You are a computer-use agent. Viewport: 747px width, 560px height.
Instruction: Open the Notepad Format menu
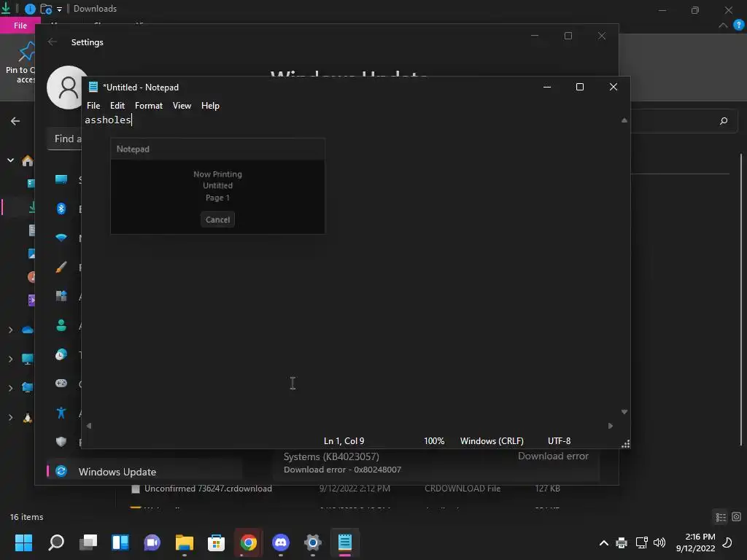[149, 106]
